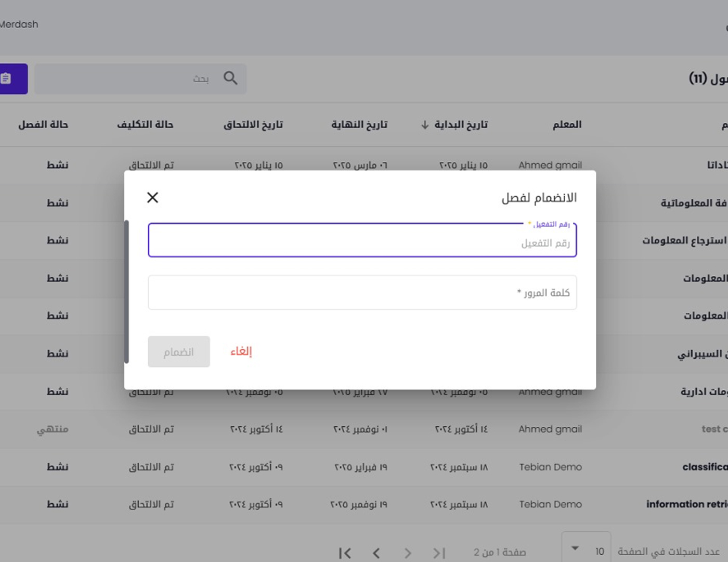Click the حالة الفصل column header

(43, 124)
